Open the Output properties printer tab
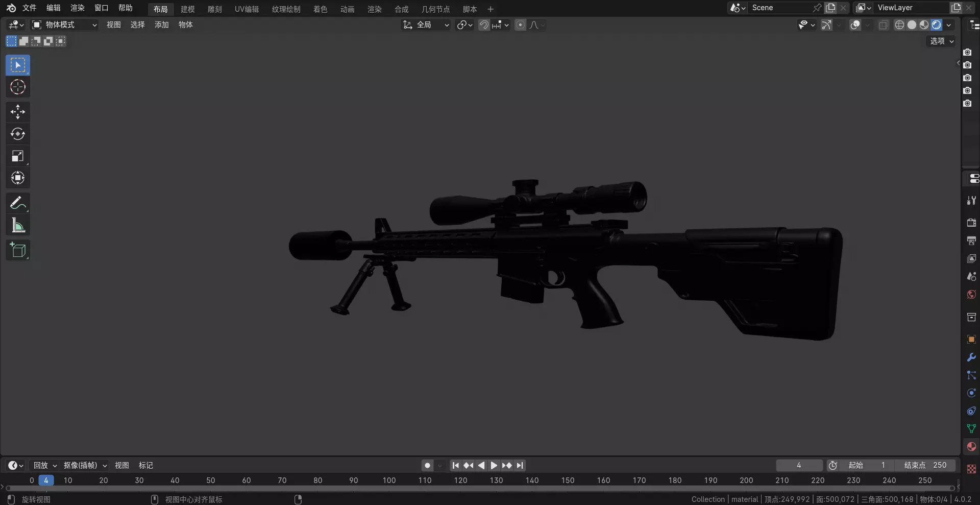This screenshot has width=980, height=505. (x=971, y=241)
